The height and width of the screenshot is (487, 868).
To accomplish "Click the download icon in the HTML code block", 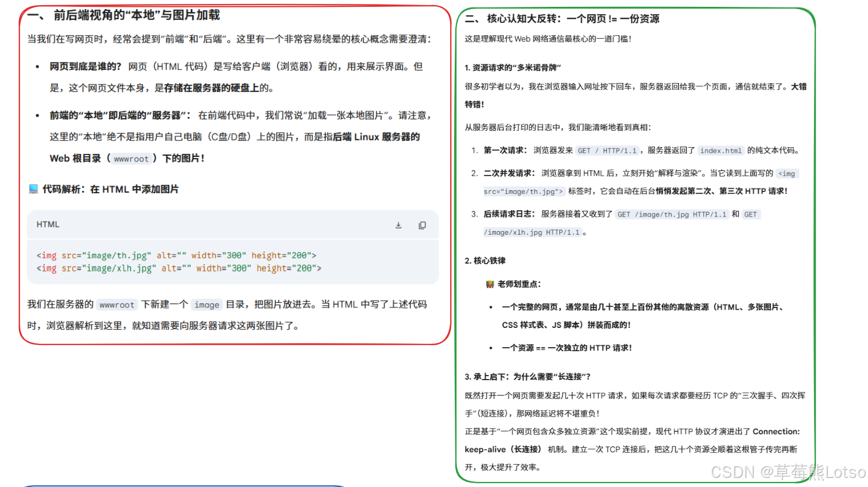I will 399,225.
